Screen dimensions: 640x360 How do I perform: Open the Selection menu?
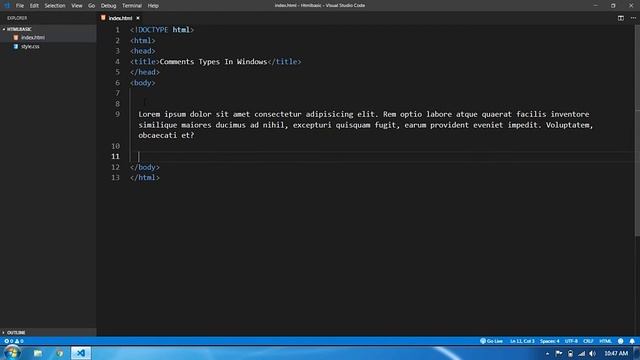coord(55,6)
